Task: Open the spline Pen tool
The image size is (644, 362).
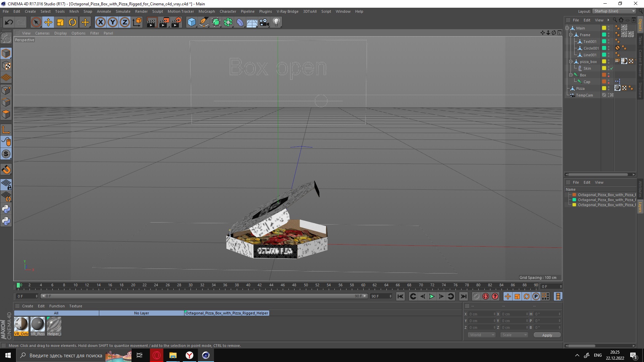Action: click(204, 22)
